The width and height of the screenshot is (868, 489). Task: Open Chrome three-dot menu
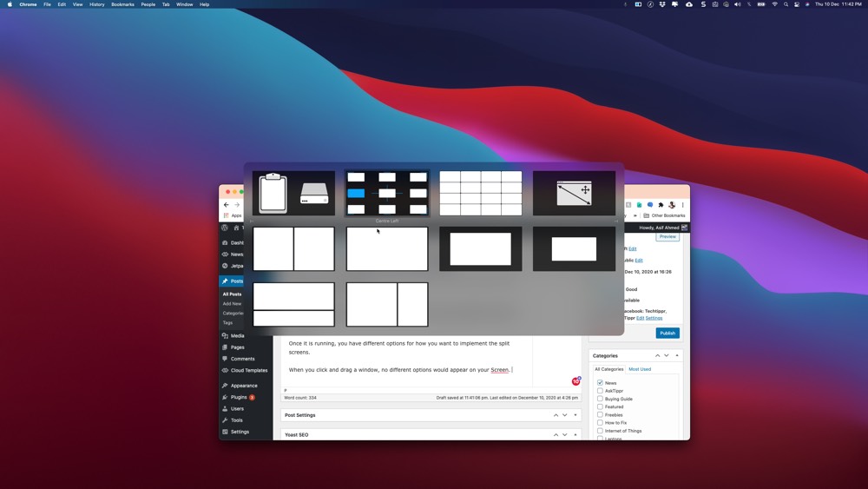(682, 205)
